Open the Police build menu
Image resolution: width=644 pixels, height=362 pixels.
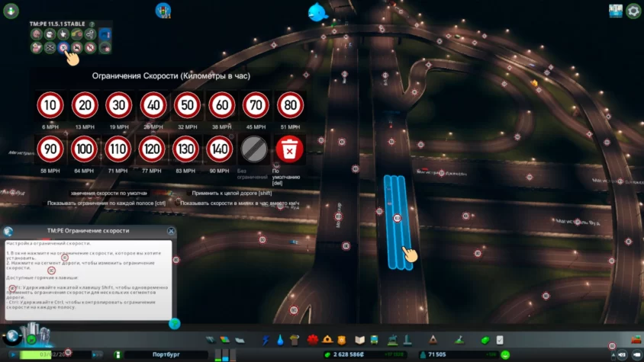click(342, 340)
